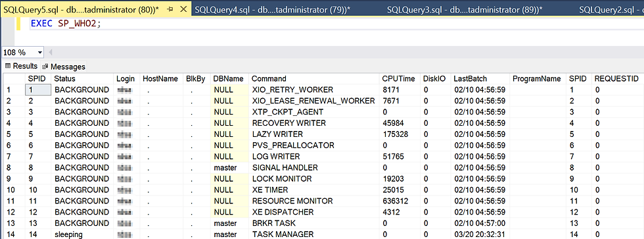
Task: Open the 108 % zoom dropdown
Action: point(40,53)
